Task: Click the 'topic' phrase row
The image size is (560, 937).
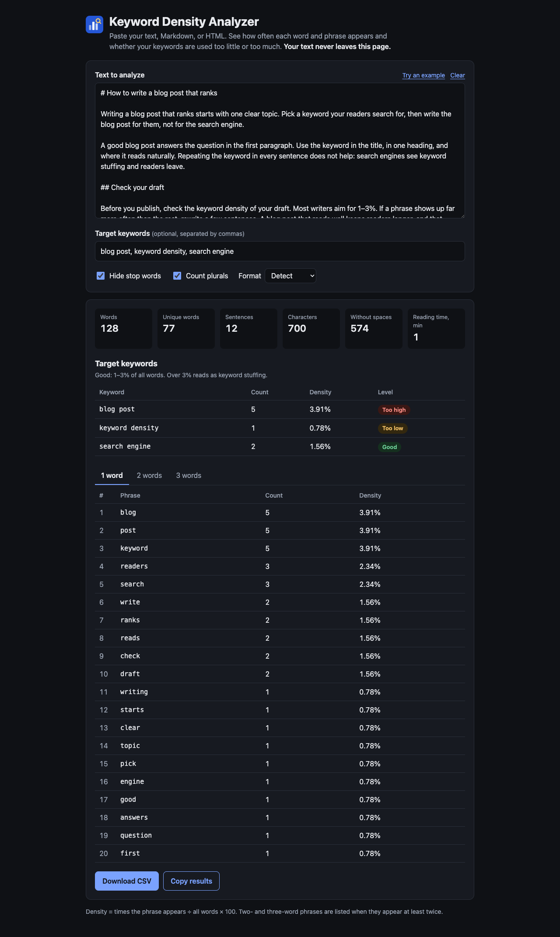Action: tap(280, 746)
